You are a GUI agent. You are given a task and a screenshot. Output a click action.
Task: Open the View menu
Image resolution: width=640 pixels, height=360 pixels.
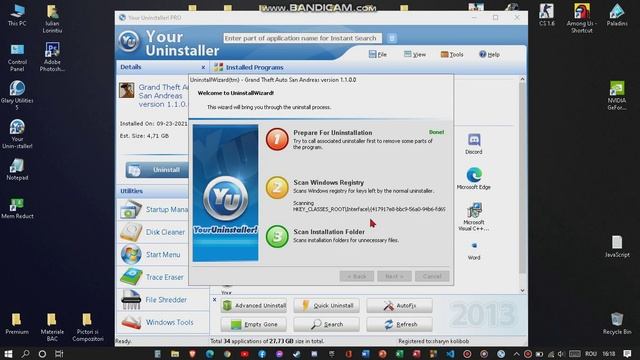tap(415, 54)
